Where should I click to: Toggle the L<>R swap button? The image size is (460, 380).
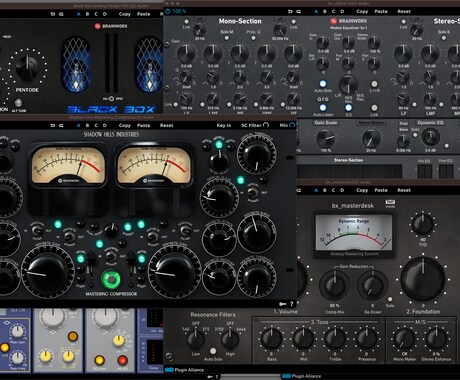[374, 84]
